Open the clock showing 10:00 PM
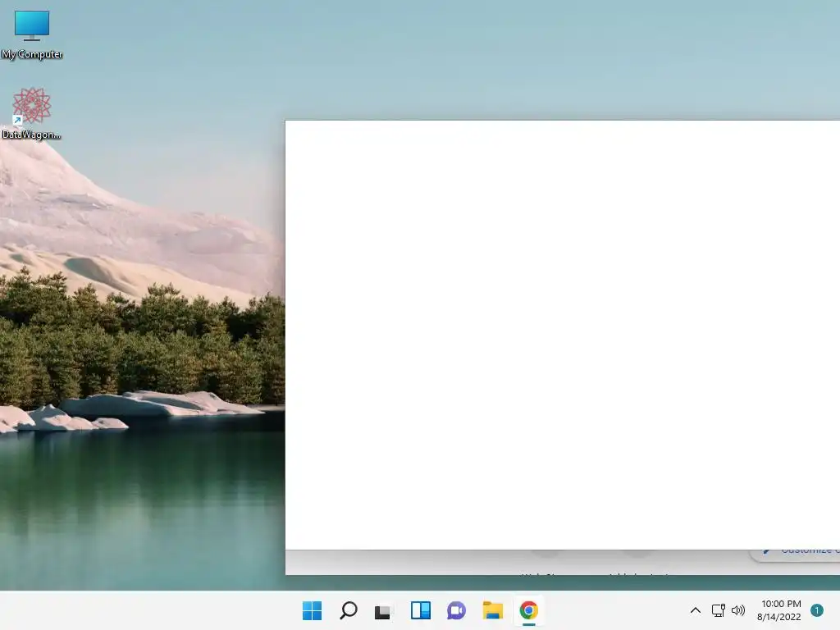840x630 pixels. (x=779, y=610)
